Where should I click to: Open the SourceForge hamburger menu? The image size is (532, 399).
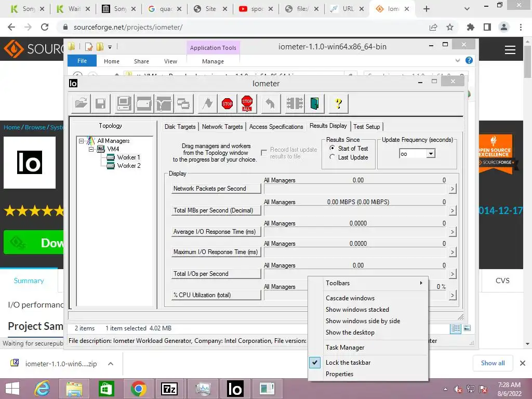click(510, 50)
